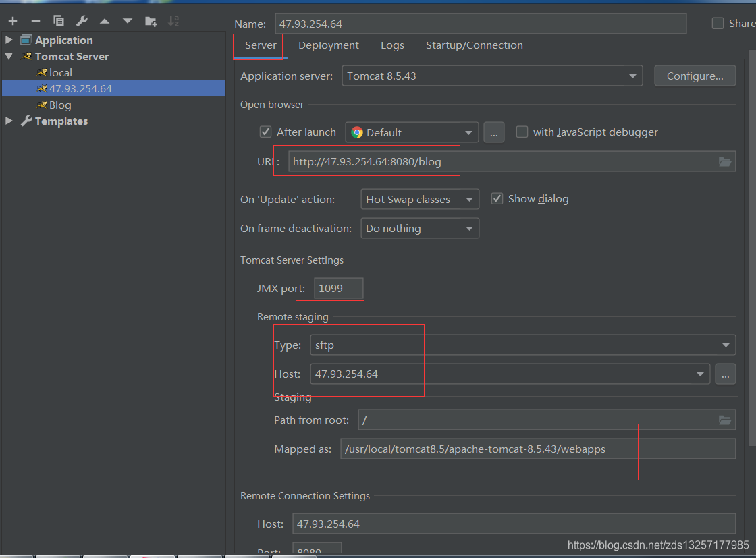The height and width of the screenshot is (558, 756).
Task: Expand the Templates tree node
Action: pos(9,121)
